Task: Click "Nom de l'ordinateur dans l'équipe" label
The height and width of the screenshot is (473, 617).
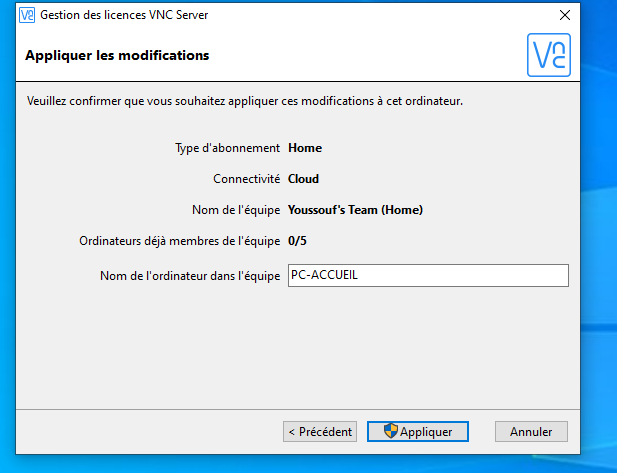Action: click(190, 276)
